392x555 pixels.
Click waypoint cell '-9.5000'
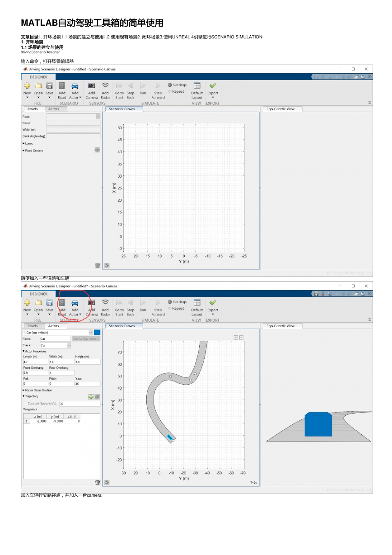click(x=56, y=421)
